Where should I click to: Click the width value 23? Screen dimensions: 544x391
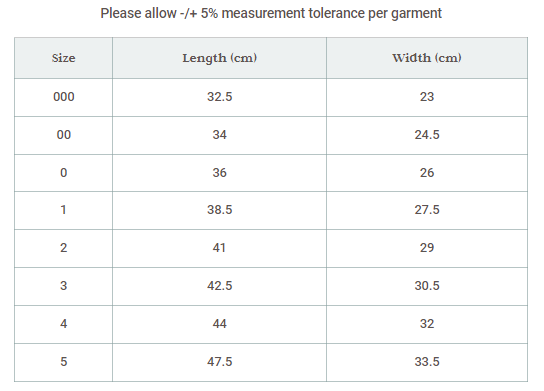pyautogui.click(x=427, y=96)
